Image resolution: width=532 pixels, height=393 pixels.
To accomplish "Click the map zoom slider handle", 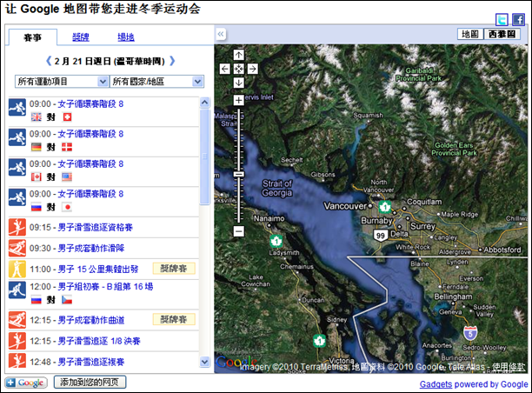I will 238,174.
